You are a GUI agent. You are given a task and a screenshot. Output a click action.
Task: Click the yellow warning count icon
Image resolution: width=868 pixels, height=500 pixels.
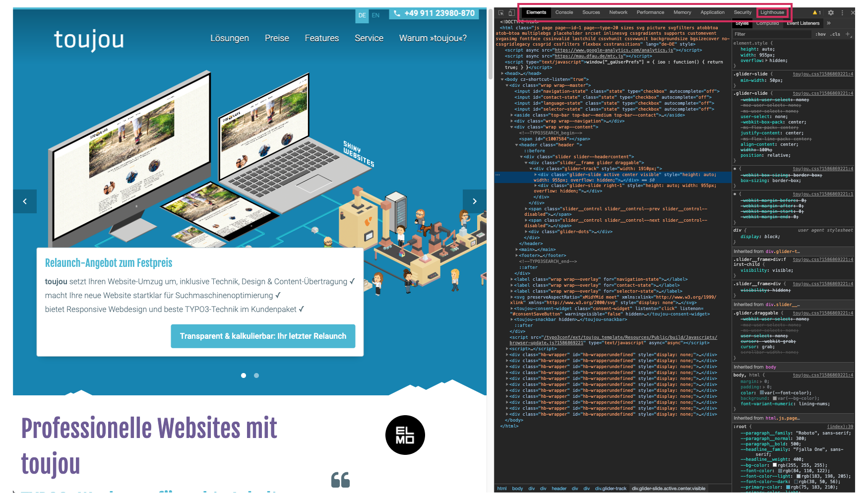817,13
